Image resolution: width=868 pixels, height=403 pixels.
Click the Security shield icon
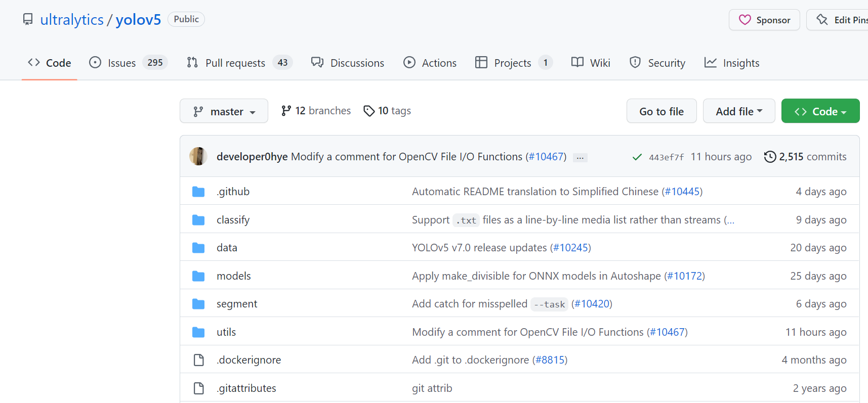coord(635,62)
